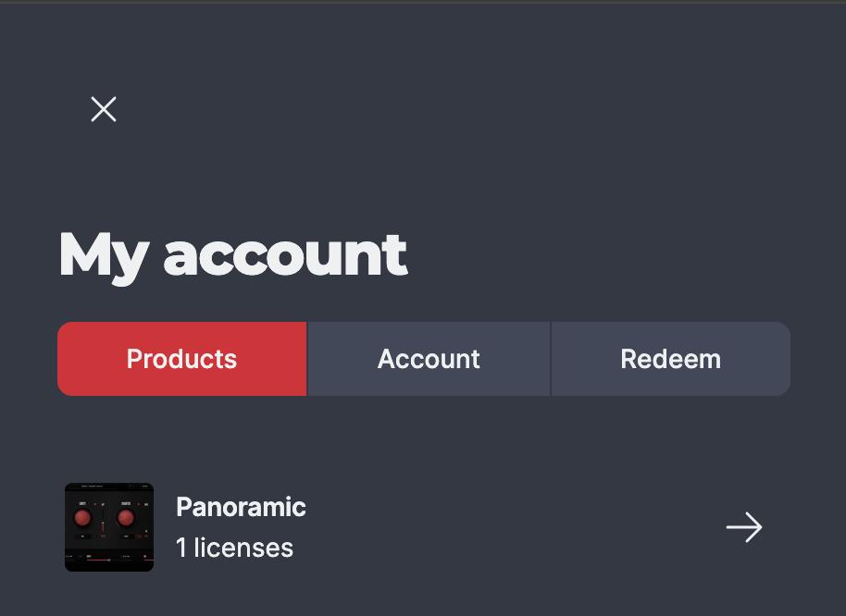Select the red highlighted Products segment
The image size is (846, 616).
tap(181, 359)
